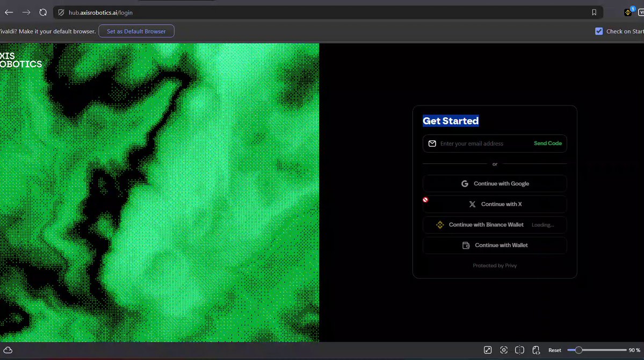
Task: Click the envelope icon in the email field
Action: [x=432, y=143]
